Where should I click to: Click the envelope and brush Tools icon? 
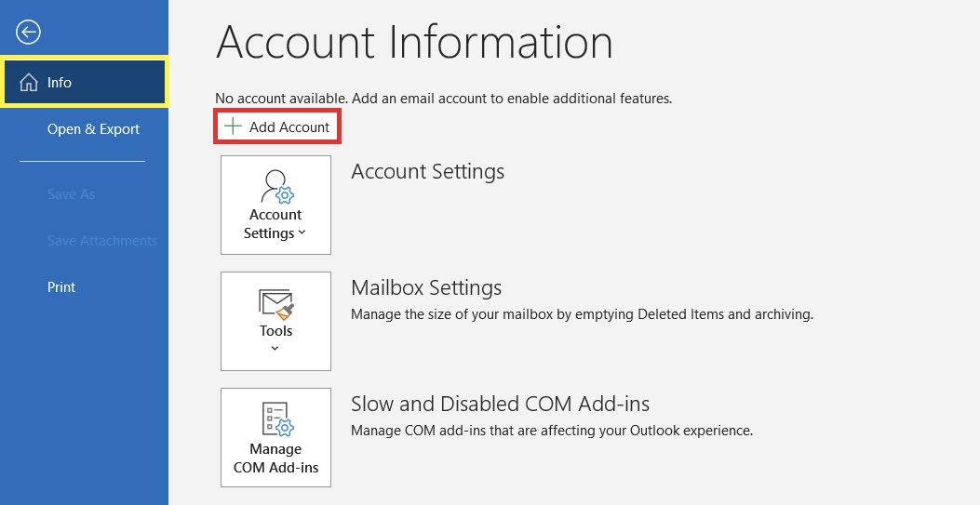(275, 304)
